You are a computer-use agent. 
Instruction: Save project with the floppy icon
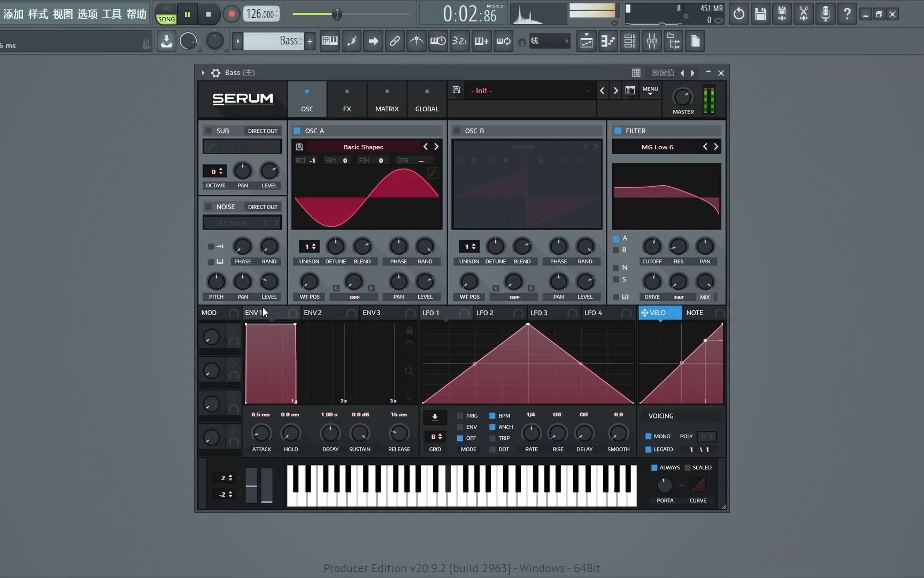(760, 14)
